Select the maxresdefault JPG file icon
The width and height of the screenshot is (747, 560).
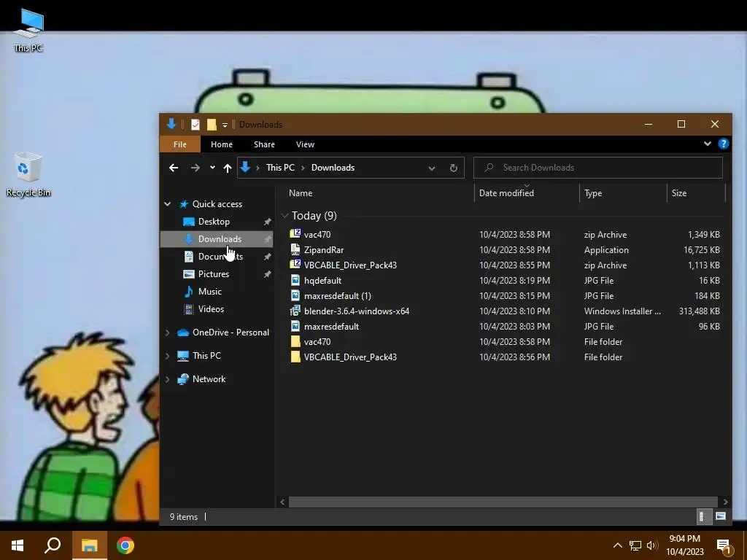(295, 326)
